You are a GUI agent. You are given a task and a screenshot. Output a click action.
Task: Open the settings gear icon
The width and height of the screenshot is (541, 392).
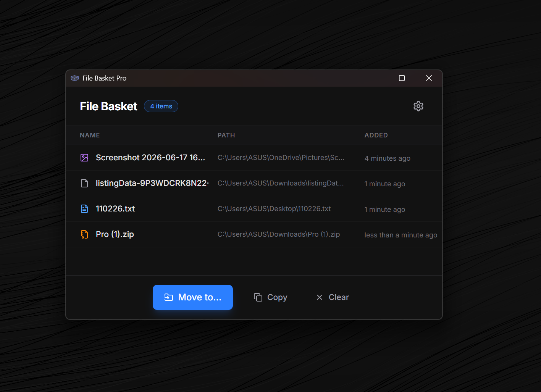click(x=418, y=106)
